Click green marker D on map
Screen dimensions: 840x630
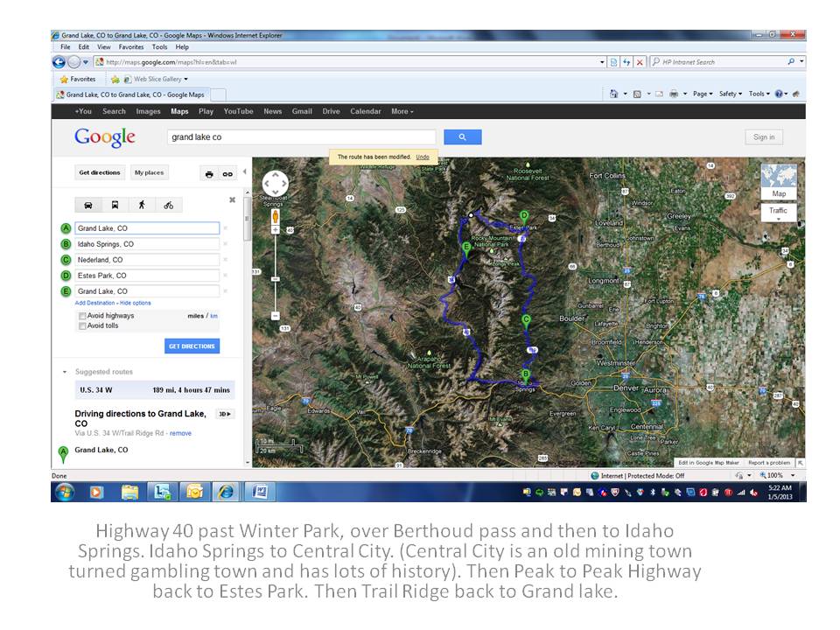tap(524, 218)
